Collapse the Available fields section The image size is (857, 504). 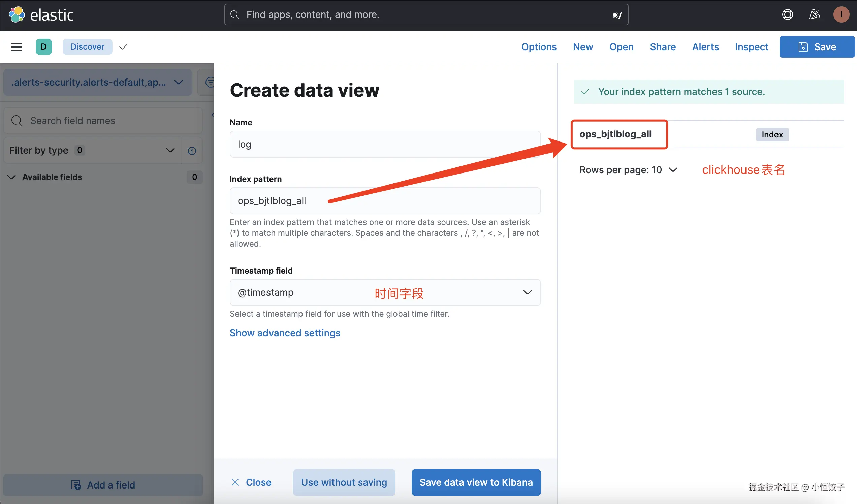click(x=11, y=177)
